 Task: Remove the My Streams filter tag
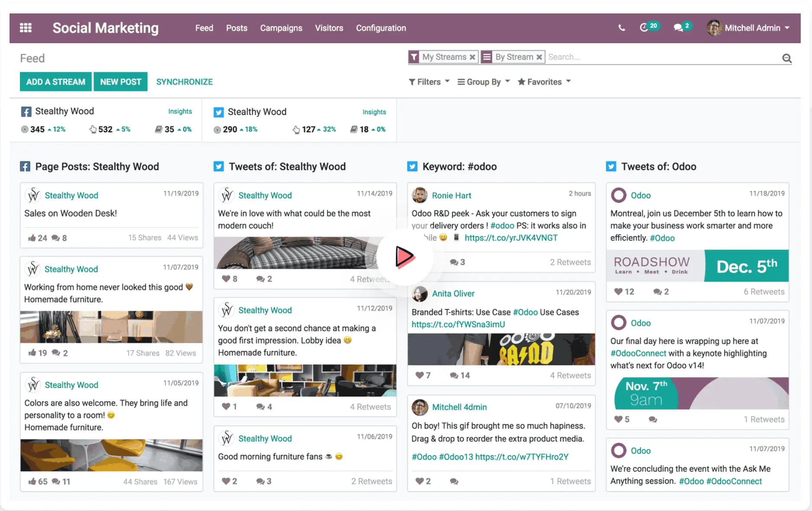tap(472, 57)
